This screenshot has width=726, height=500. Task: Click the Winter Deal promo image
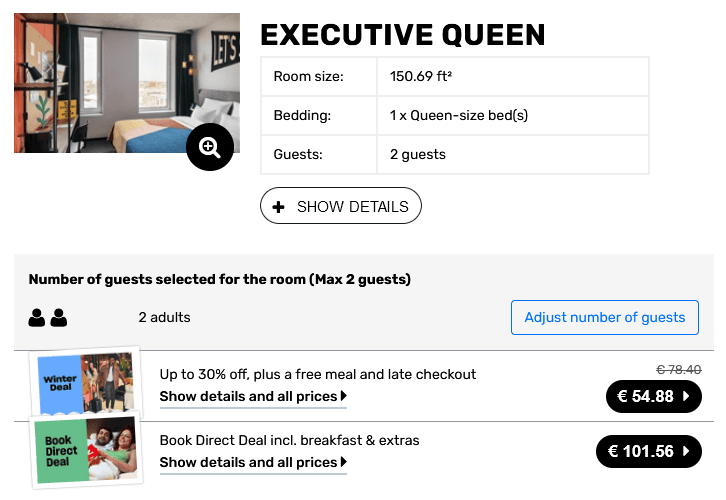click(86, 384)
